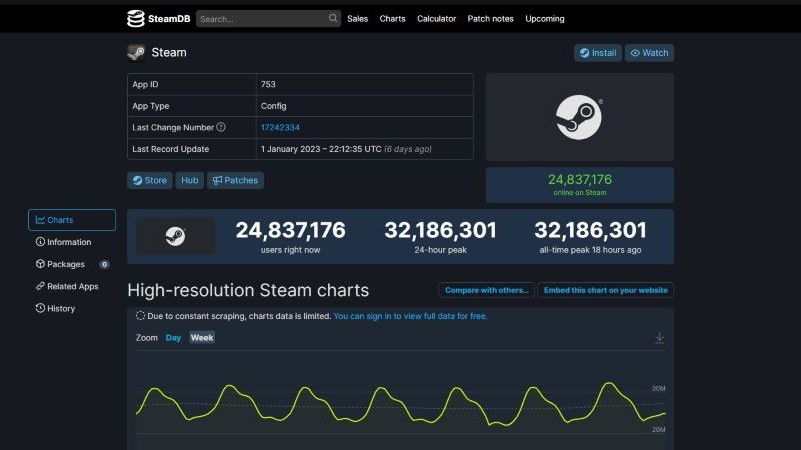Open the Sales menu item
This screenshot has width=801, height=450.
click(x=358, y=19)
